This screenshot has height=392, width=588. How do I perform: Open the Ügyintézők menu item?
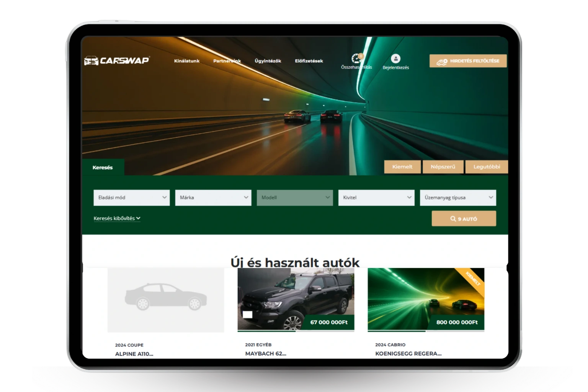(268, 61)
